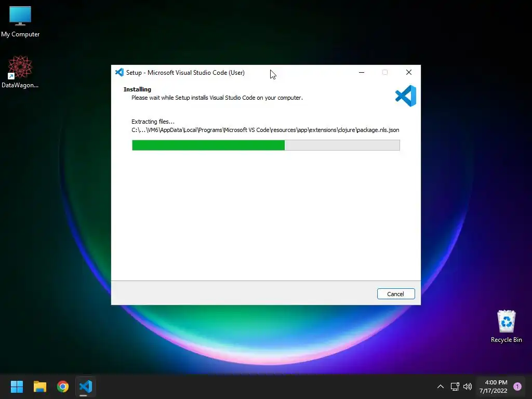Image resolution: width=532 pixels, height=399 pixels.
Task: Click the 'Extracting files...' status text
Action: click(x=153, y=122)
